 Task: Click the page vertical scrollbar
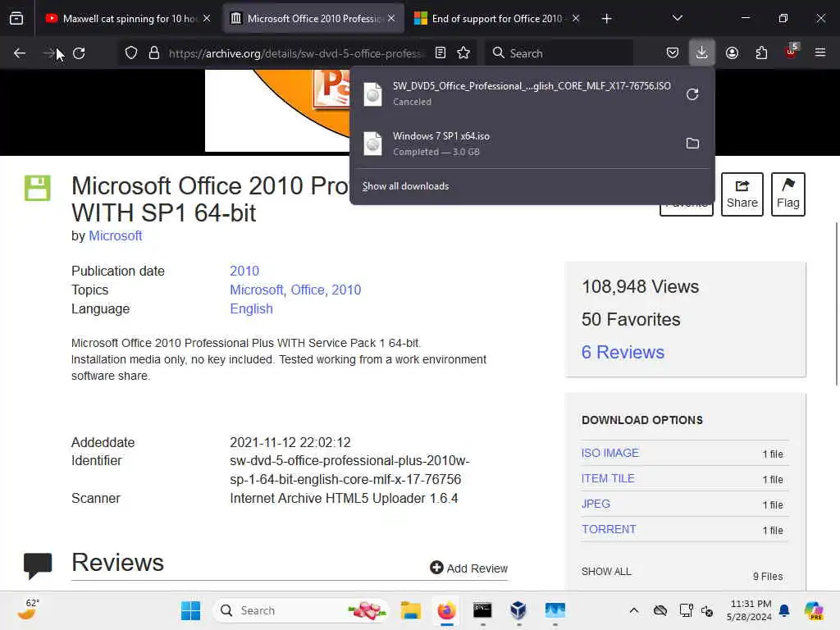pos(836,304)
